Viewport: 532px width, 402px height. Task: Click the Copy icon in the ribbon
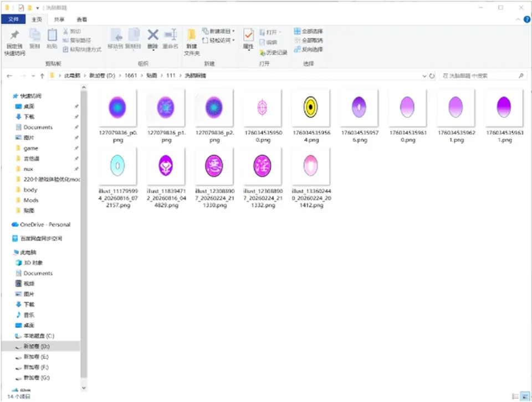(34, 35)
